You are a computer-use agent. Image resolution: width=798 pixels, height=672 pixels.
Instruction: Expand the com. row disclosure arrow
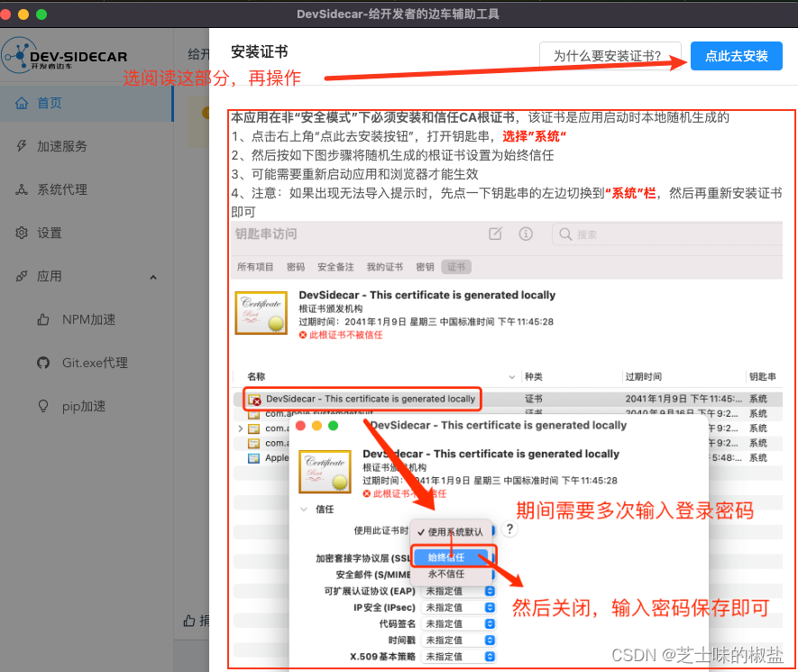point(240,428)
